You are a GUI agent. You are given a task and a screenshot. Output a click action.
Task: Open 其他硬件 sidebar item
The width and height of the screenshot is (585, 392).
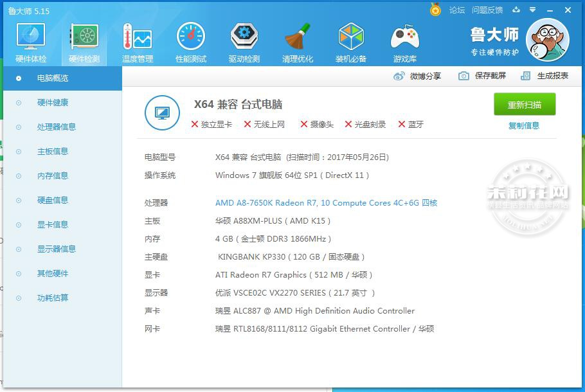(62, 273)
